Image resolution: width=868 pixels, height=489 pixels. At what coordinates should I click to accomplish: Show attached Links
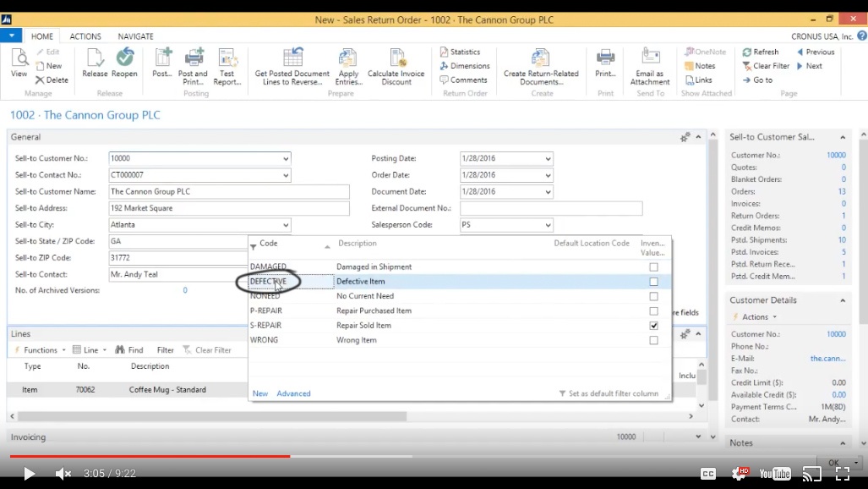click(699, 80)
